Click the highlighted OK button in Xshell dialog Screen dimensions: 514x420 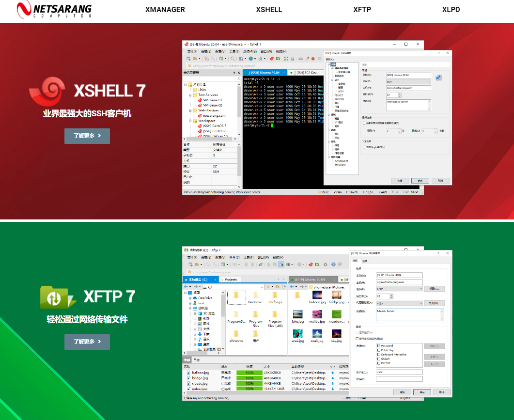click(420, 181)
